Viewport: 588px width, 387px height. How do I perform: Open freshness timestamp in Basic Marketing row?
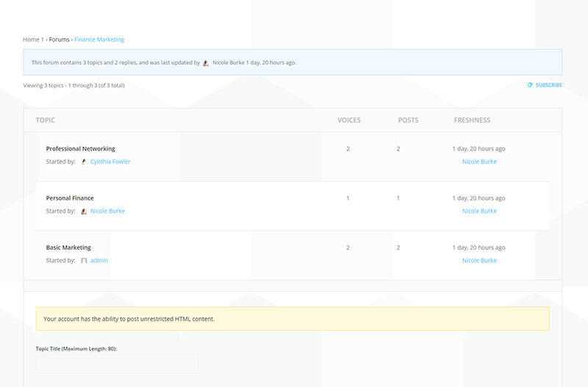pos(478,247)
